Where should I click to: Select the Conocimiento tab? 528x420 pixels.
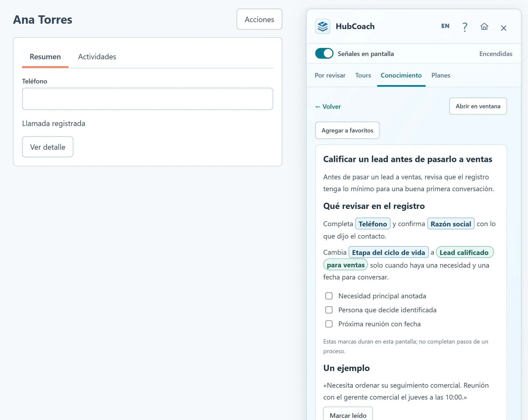pos(401,75)
